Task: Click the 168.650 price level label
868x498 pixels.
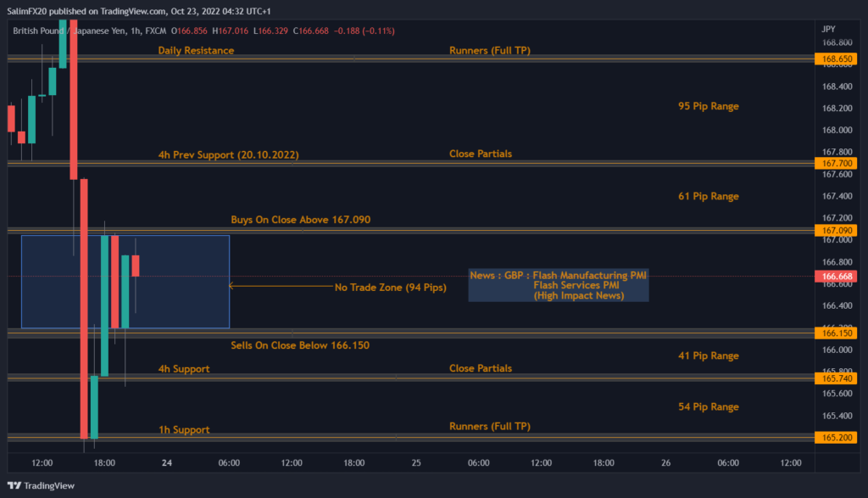Action: [x=837, y=60]
